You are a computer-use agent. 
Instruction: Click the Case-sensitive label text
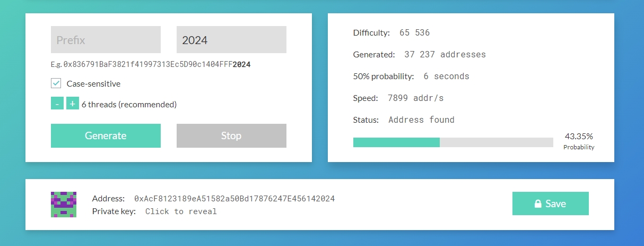[x=93, y=83]
